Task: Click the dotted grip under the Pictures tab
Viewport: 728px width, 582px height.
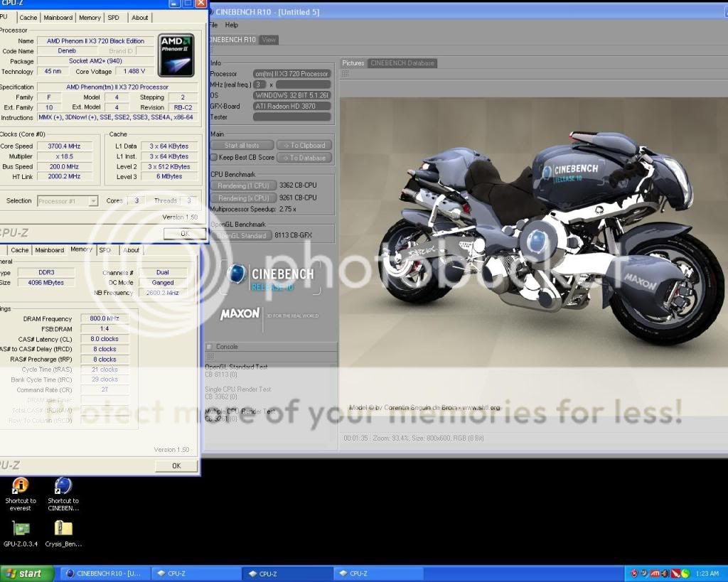Action: pyautogui.click(x=345, y=73)
